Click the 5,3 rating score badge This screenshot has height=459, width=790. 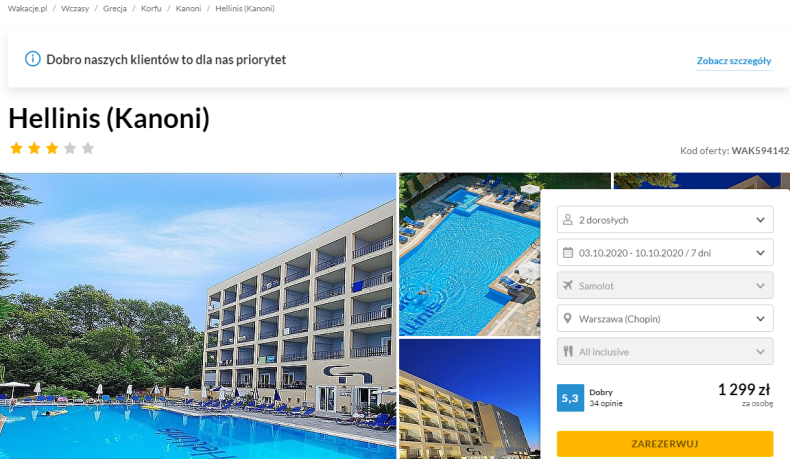coord(570,398)
